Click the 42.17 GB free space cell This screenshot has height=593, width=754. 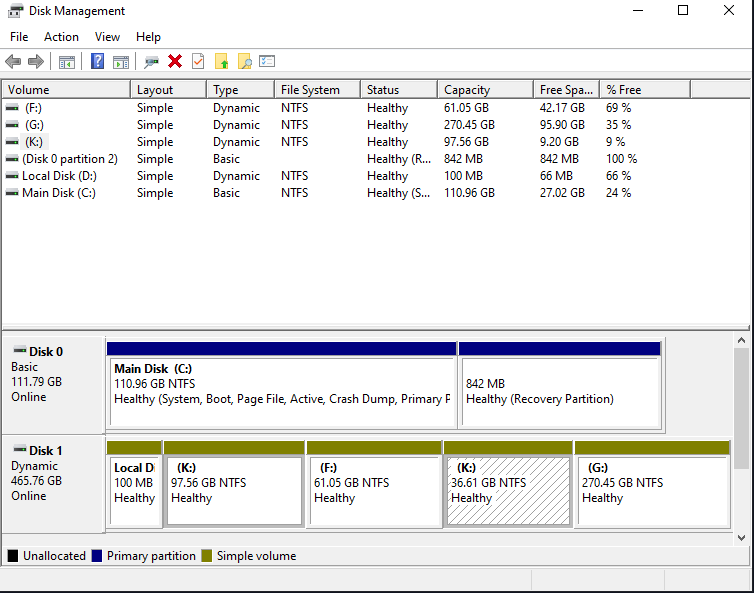tap(562, 108)
